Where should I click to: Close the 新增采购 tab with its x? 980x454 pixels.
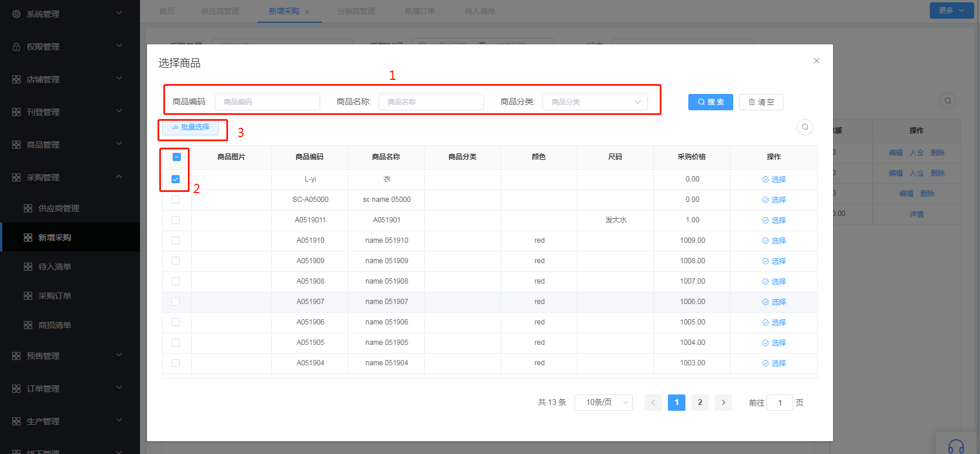tap(307, 12)
